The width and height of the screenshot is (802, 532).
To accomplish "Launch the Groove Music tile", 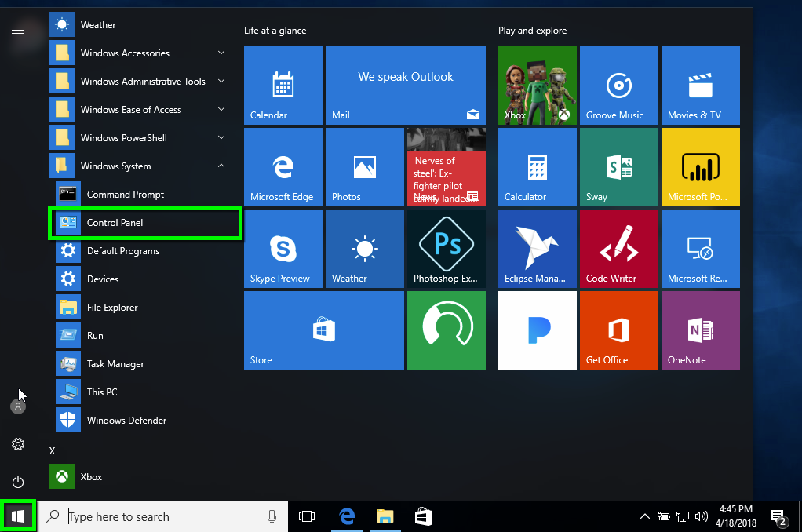I will pos(619,86).
